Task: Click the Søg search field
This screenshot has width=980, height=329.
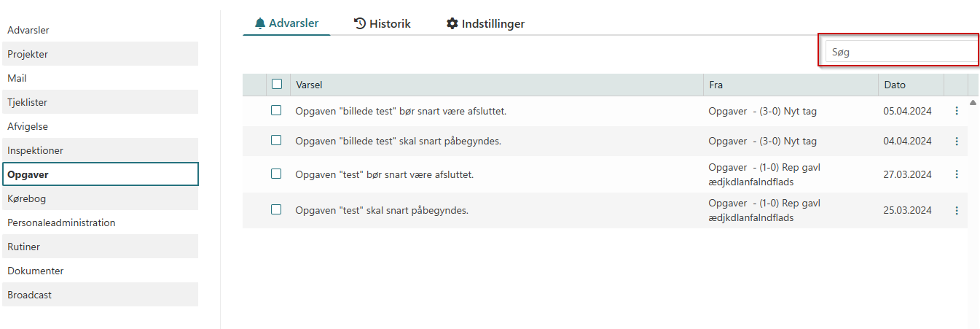Action: [901, 52]
